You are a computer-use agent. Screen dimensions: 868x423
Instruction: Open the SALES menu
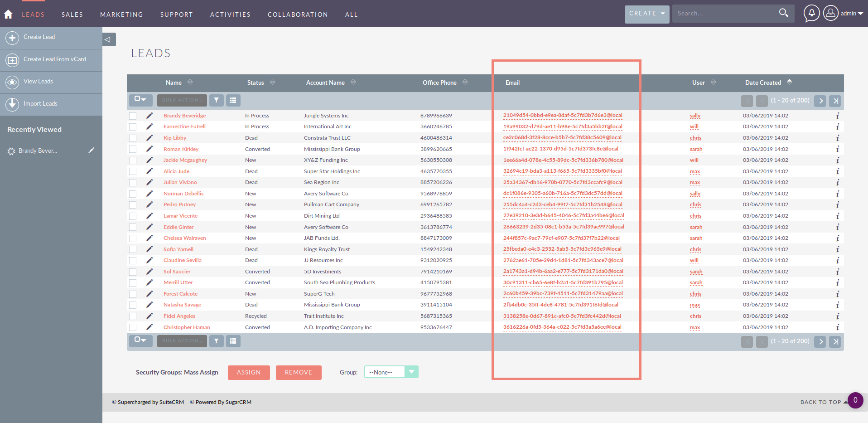click(x=72, y=15)
